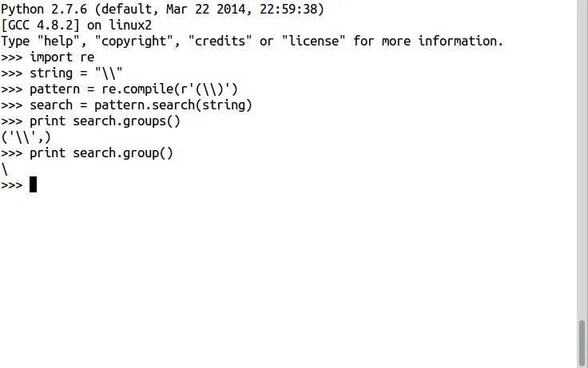Click the word "credits" in the info line

pyautogui.click(x=220, y=42)
